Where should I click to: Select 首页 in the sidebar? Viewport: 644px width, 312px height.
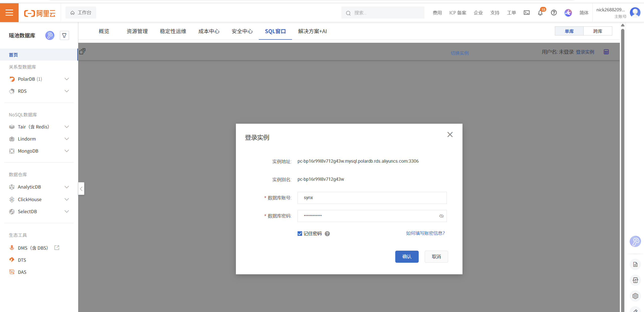coord(39,55)
